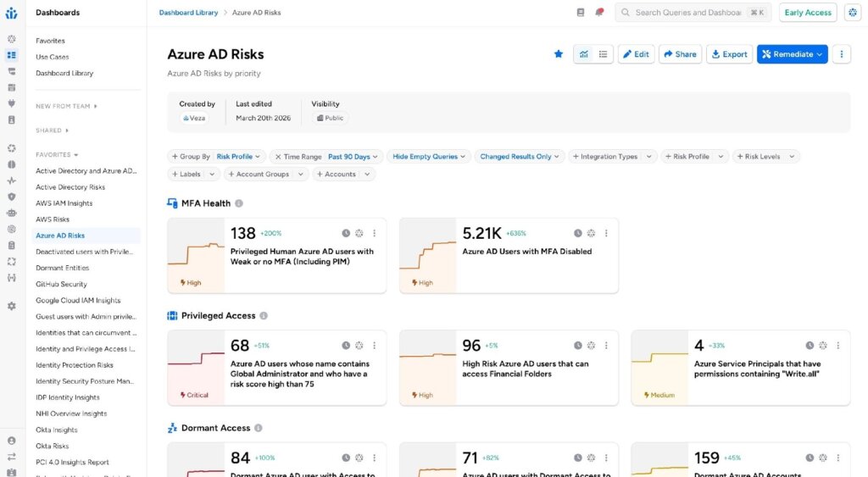Viewport: 868px width, 477px height.
Task: Switch to chart view toggle
Action: click(583, 54)
